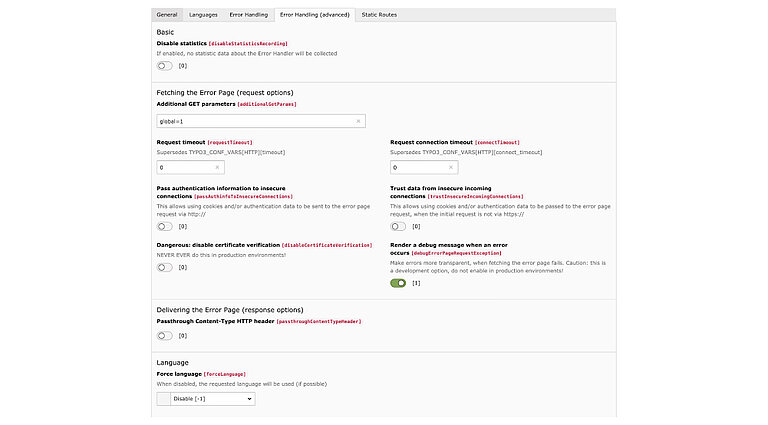Open the Force language dropdown
The width and height of the screenshot is (768, 425).
coord(213,399)
